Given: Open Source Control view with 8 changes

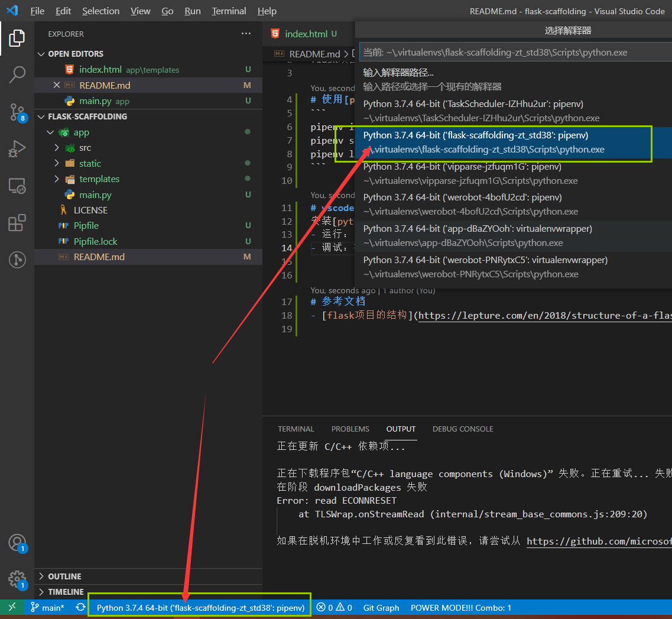Looking at the screenshot, I should tap(17, 112).
